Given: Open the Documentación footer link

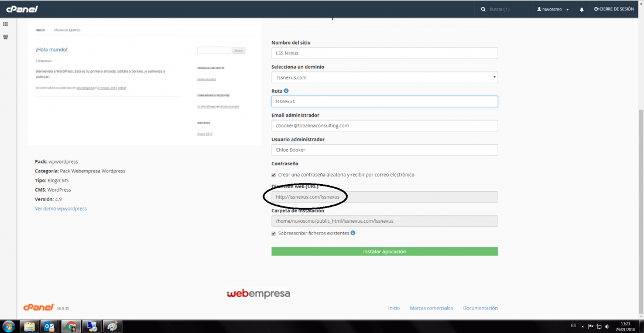Looking at the screenshot, I should [x=480, y=308].
